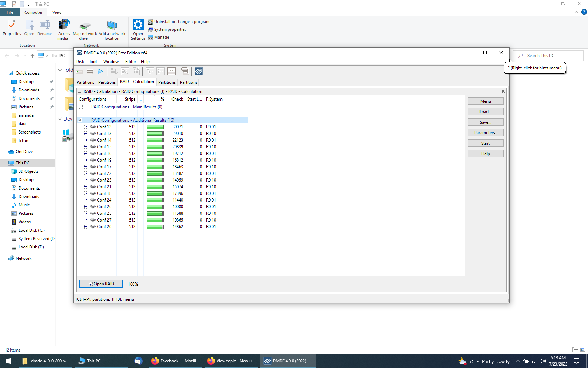Click the stacked panels toolbar icon
This screenshot has width=588, height=368.
[185, 71]
